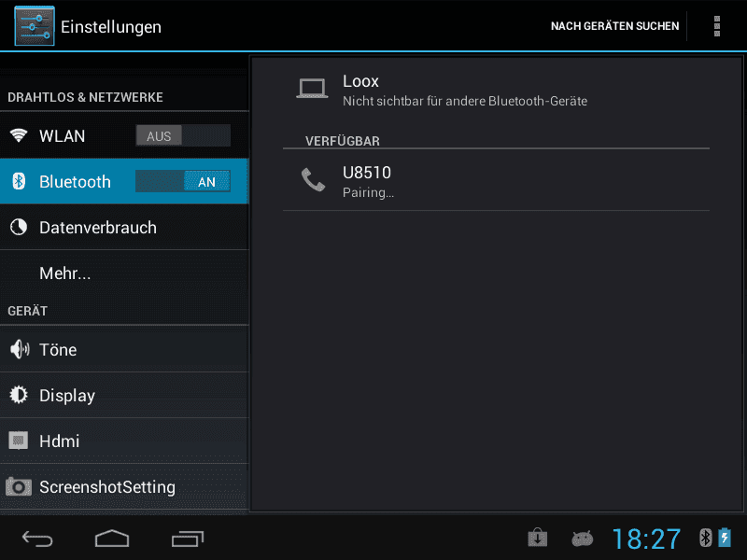Open ScreenshotSetting entry
Image resolution: width=747 pixels, height=560 pixels.
coord(124,486)
